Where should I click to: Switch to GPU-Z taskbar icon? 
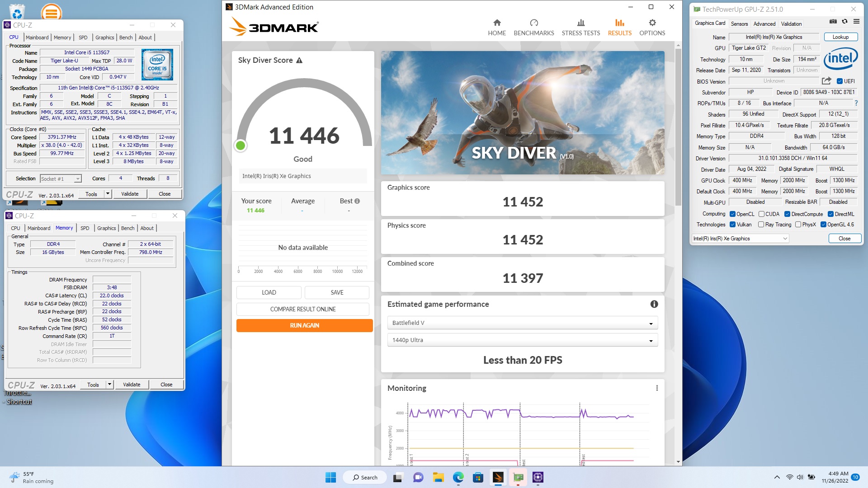518,477
